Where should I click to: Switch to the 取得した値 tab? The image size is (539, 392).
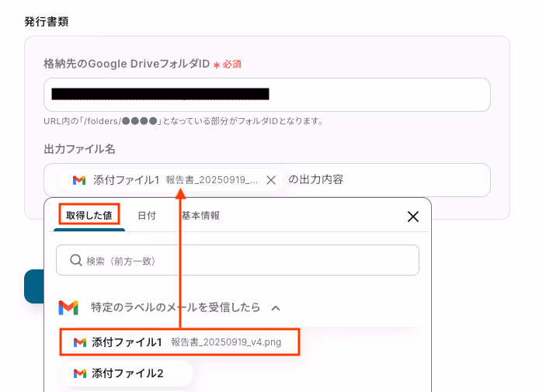click(89, 216)
